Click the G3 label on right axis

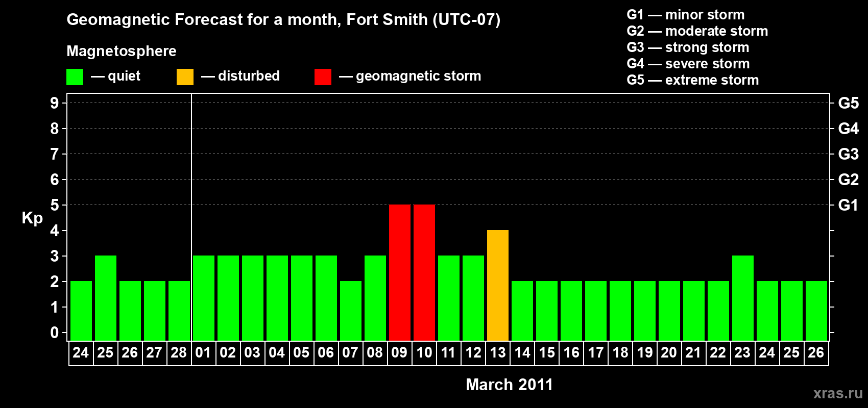[x=848, y=154]
